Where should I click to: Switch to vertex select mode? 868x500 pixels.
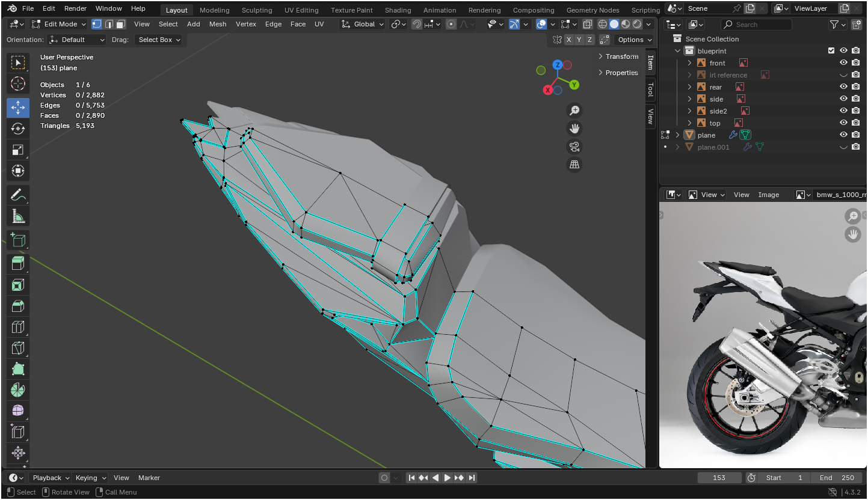coord(96,24)
